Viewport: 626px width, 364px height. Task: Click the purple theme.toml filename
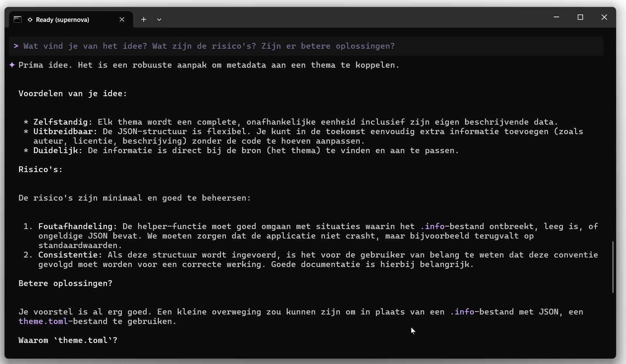(x=43, y=321)
